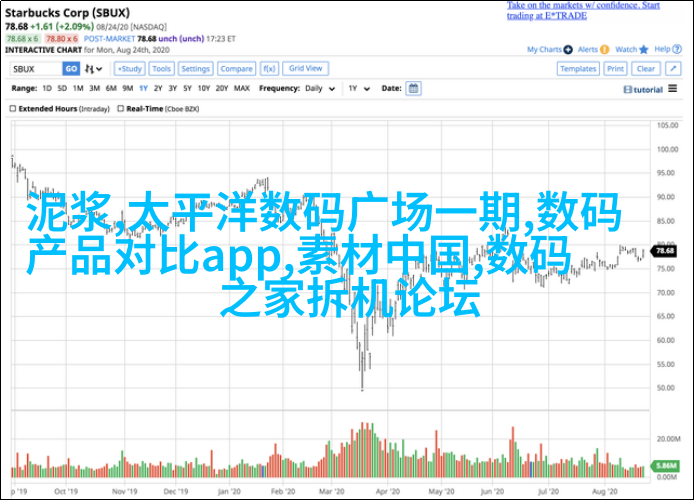This screenshot has width=695, height=500.
Task: Click the 100.00 price axis label
Action: [x=668, y=149]
